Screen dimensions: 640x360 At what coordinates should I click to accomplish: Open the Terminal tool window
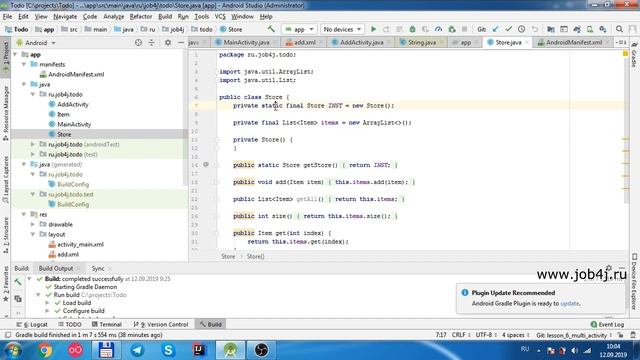pyautogui.click(x=107, y=324)
